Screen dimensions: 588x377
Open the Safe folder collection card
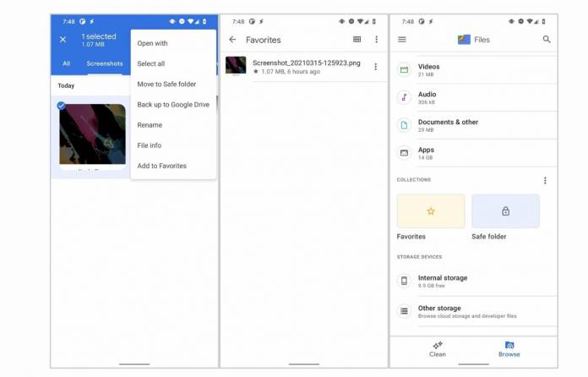tap(505, 211)
